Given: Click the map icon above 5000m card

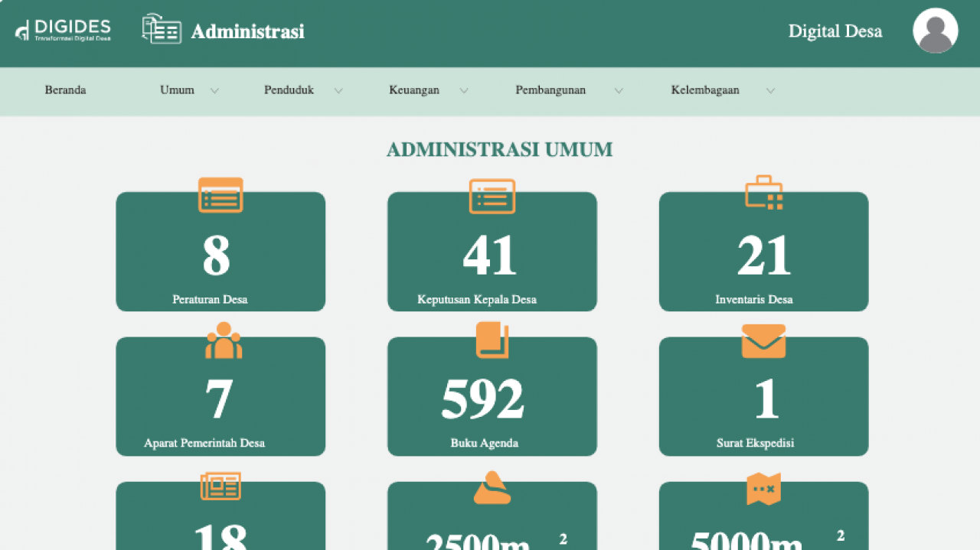Looking at the screenshot, I should coord(763,489).
